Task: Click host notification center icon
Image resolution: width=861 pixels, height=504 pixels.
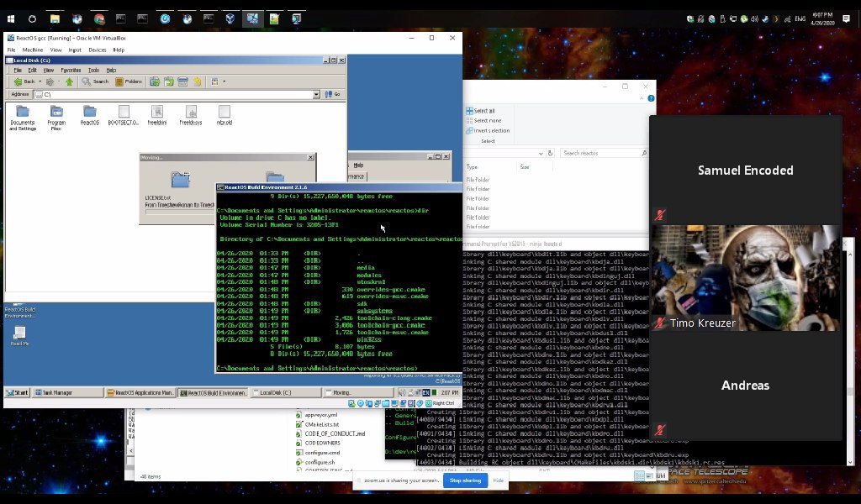Action: [x=846, y=18]
